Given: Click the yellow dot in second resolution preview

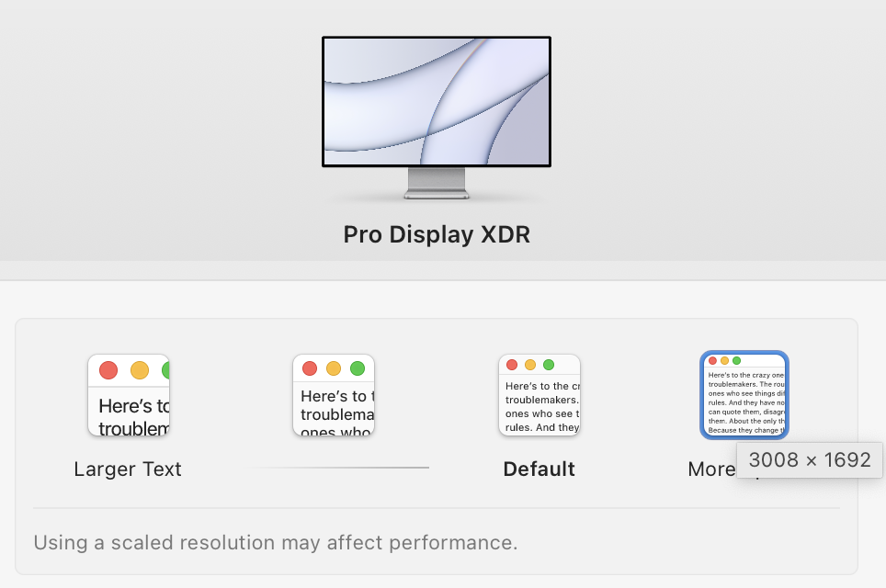Looking at the screenshot, I should click(x=334, y=368).
